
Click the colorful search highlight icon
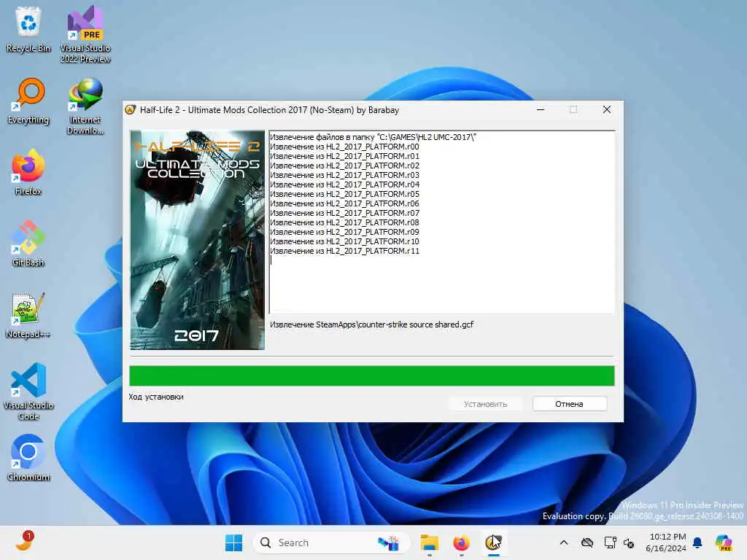coord(388,542)
